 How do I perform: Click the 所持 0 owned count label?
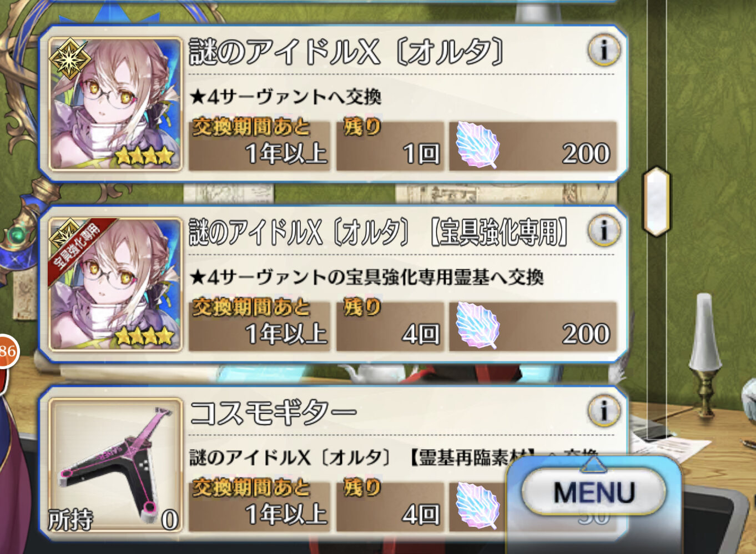114,520
